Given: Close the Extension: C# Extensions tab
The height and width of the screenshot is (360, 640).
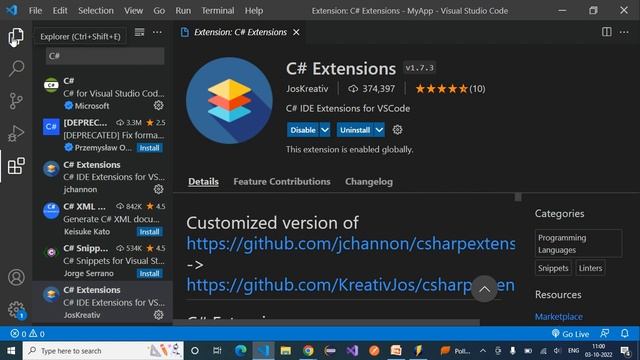Looking at the screenshot, I should tap(296, 32).
